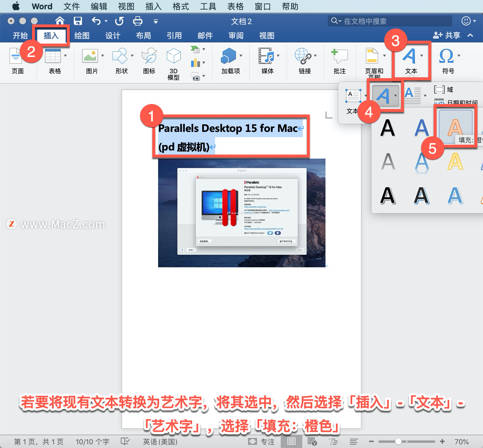The width and height of the screenshot is (483, 448).
Task: Switch to the 设计 (Design) tab
Action: click(113, 35)
